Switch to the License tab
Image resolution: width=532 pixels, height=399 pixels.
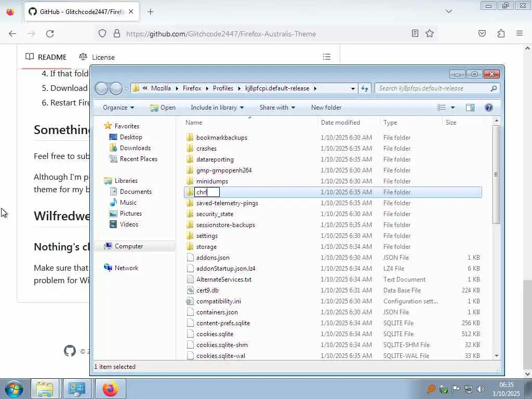click(x=97, y=57)
